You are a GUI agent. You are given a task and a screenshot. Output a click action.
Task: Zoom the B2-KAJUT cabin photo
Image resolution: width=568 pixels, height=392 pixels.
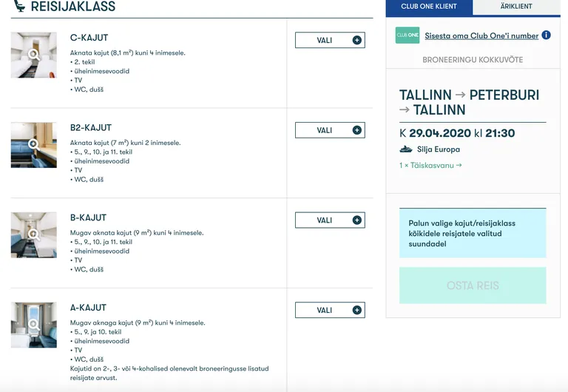(34, 145)
